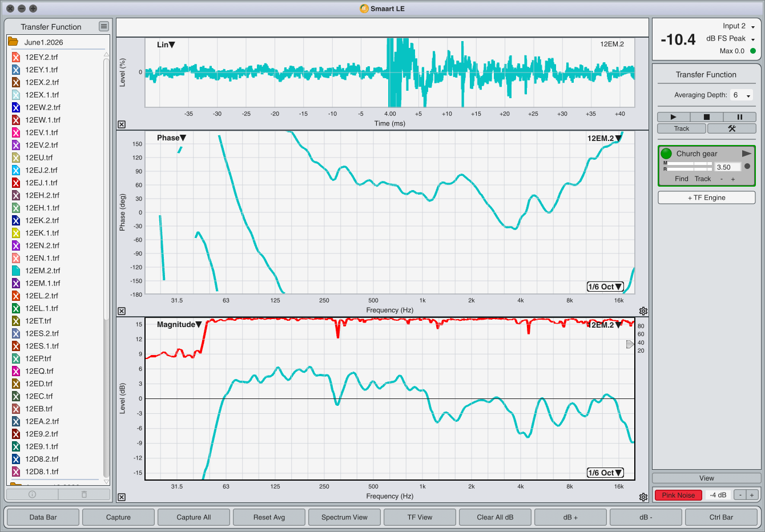Screen dimensions: 765x532
Task: Close the magnitude plot pane
Action: click(122, 497)
